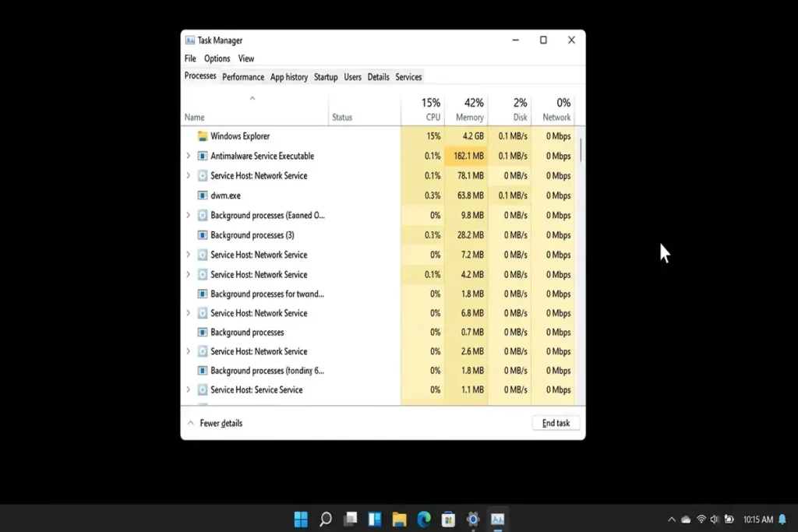
Task: Click the 162.1 MB memory cell
Action: tap(466, 156)
